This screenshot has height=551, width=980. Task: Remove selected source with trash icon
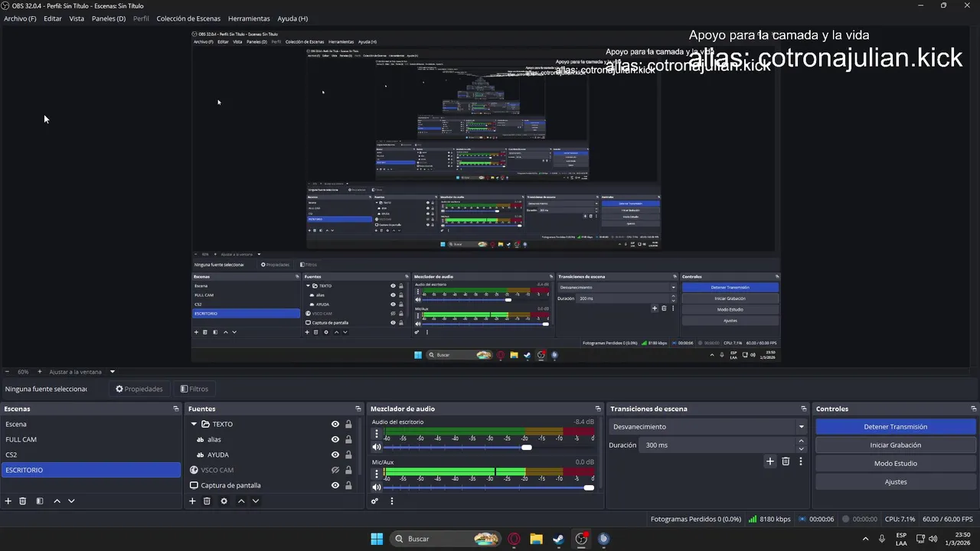(207, 501)
